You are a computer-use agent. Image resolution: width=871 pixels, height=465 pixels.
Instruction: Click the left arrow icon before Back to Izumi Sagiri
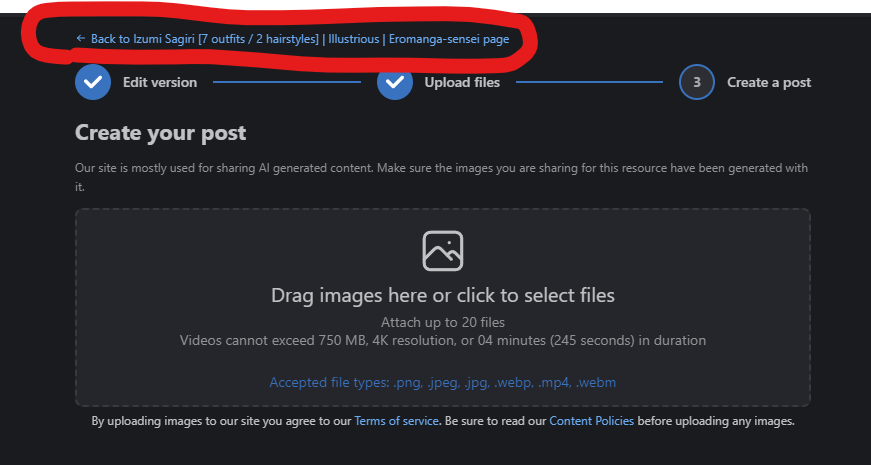[x=81, y=38]
